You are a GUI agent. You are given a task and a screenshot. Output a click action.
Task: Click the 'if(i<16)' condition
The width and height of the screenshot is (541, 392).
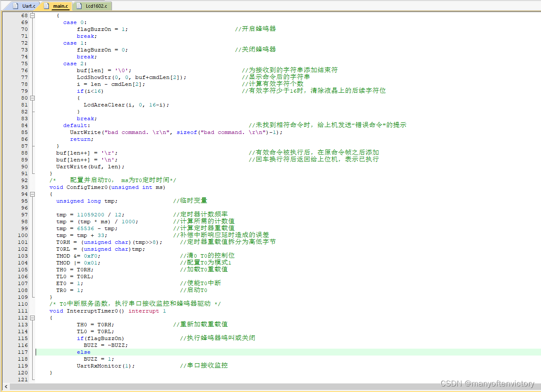click(90, 91)
